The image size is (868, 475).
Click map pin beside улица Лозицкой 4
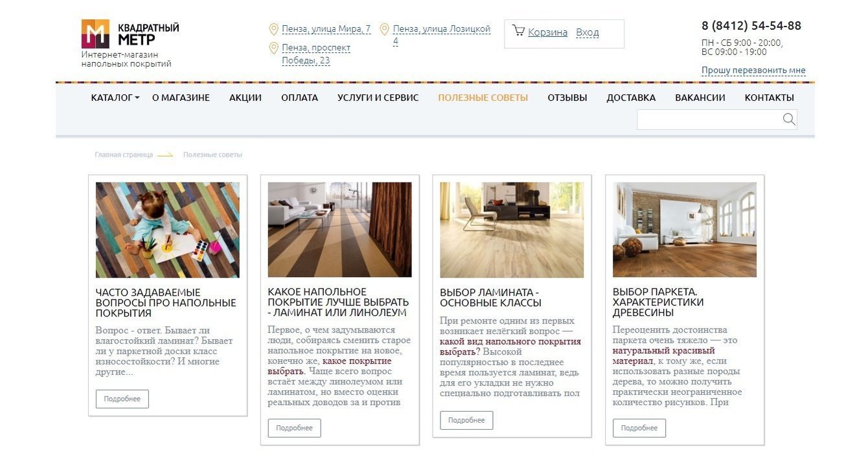click(x=384, y=29)
